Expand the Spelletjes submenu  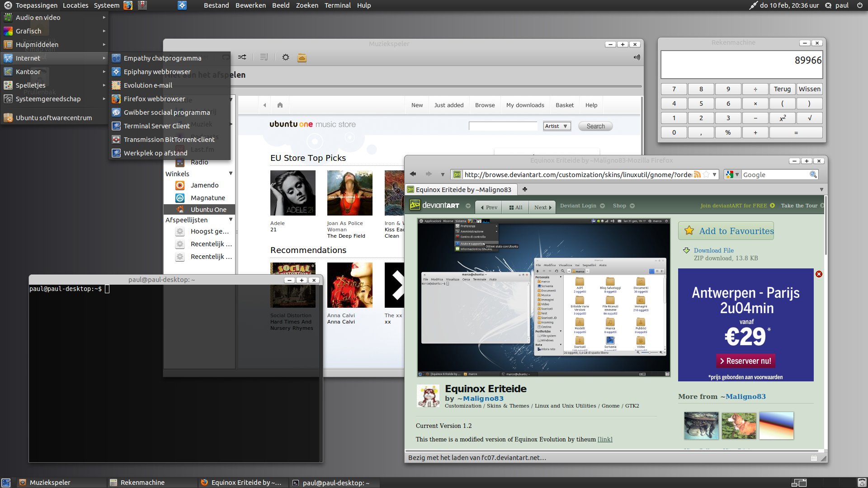[x=54, y=85]
